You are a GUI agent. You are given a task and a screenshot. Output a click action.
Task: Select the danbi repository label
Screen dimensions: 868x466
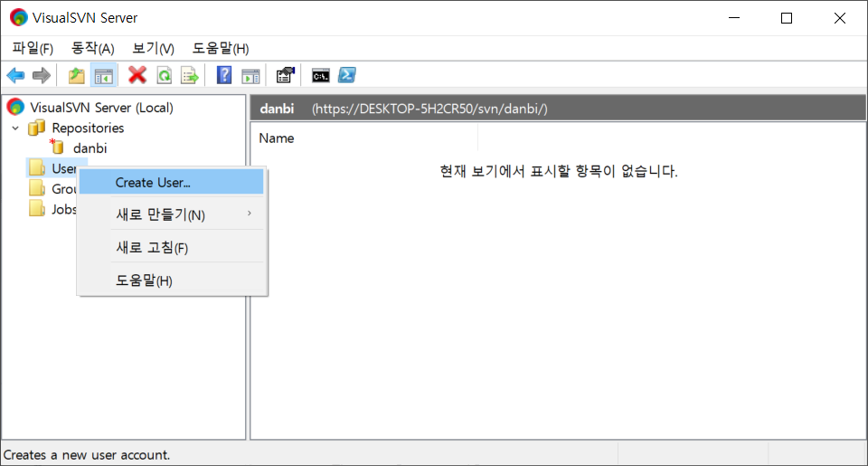90,148
